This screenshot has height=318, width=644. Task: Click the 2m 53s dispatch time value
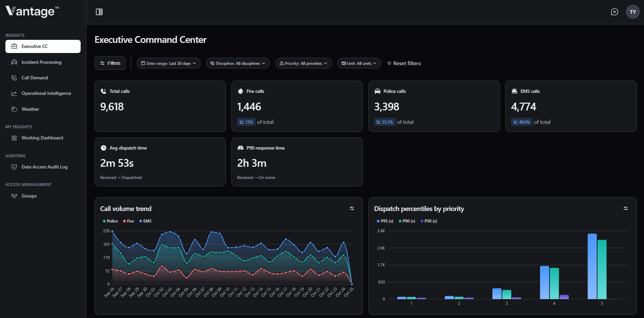pos(117,163)
